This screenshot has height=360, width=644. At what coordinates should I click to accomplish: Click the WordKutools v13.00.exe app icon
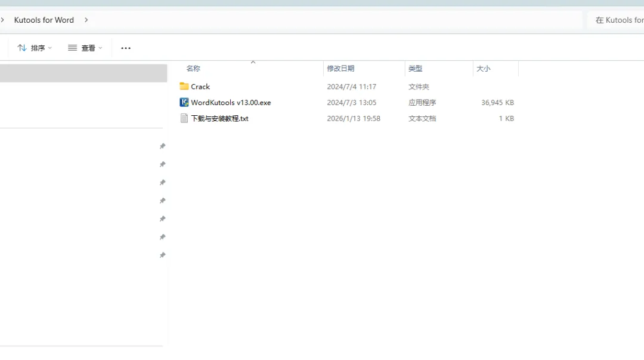coord(184,103)
